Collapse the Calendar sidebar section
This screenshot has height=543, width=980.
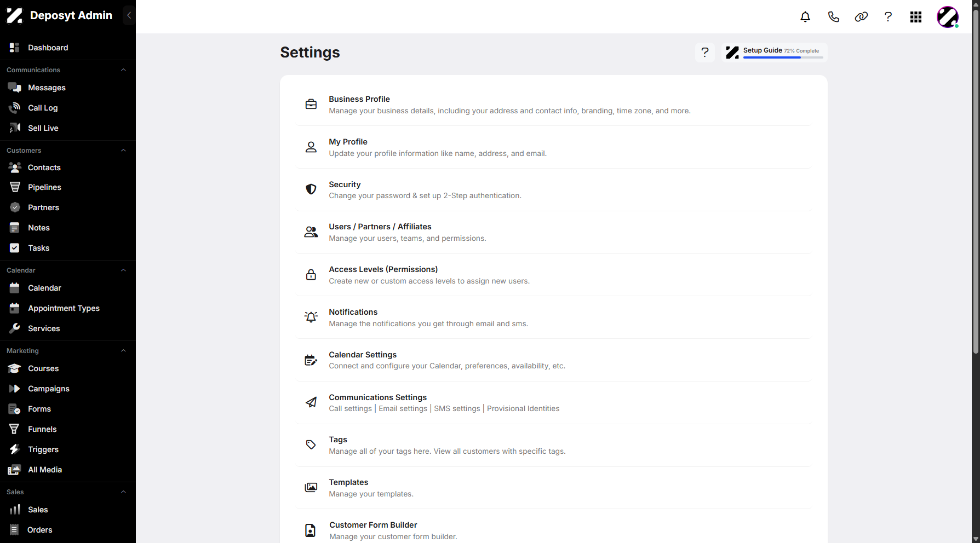[x=123, y=270]
